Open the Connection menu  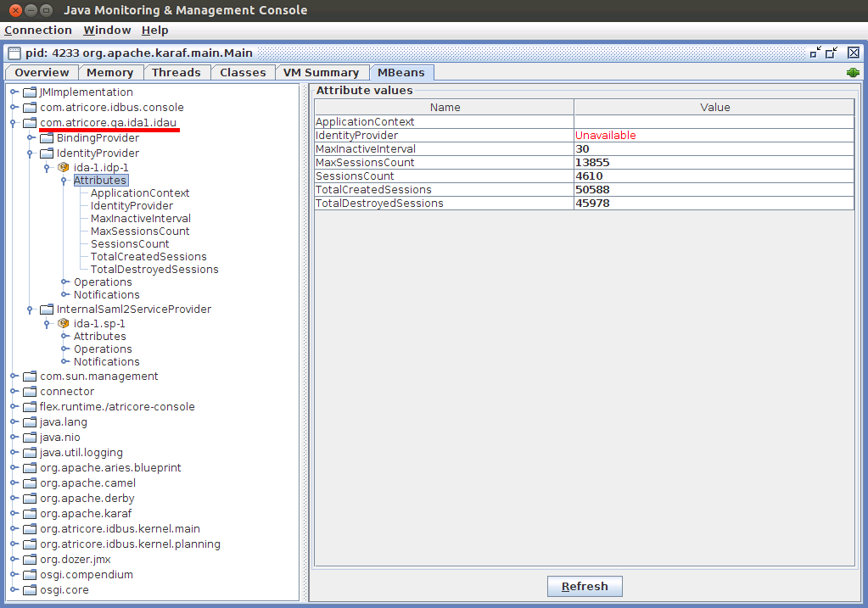(x=38, y=31)
